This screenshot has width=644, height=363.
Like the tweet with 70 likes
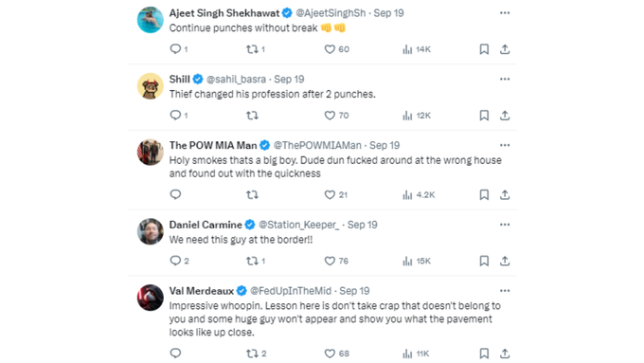(x=330, y=116)
